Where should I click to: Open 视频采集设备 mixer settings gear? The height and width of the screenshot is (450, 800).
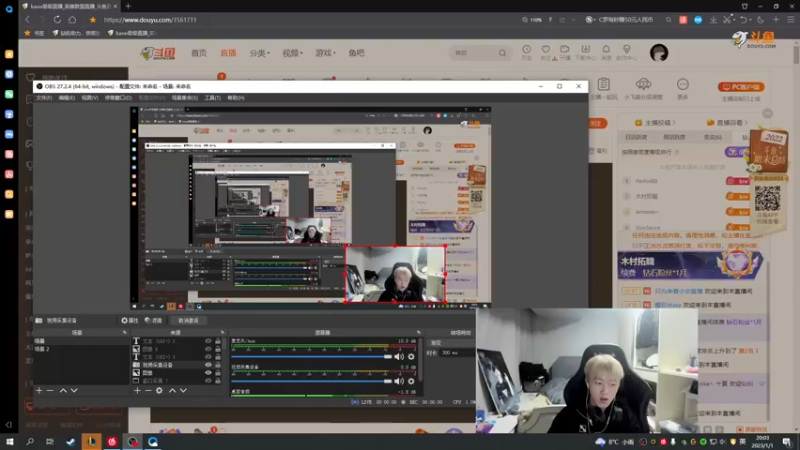pyautogui.click(x=411, y=381)
